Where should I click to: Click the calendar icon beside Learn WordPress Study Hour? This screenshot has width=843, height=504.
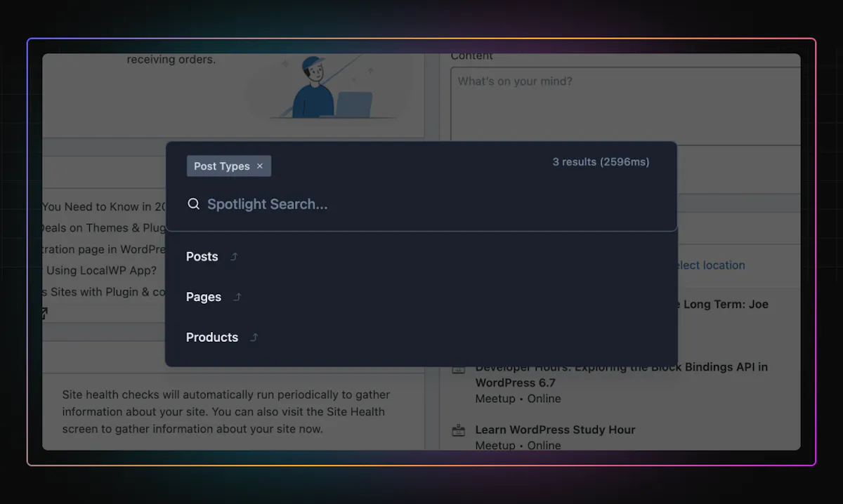459,430
